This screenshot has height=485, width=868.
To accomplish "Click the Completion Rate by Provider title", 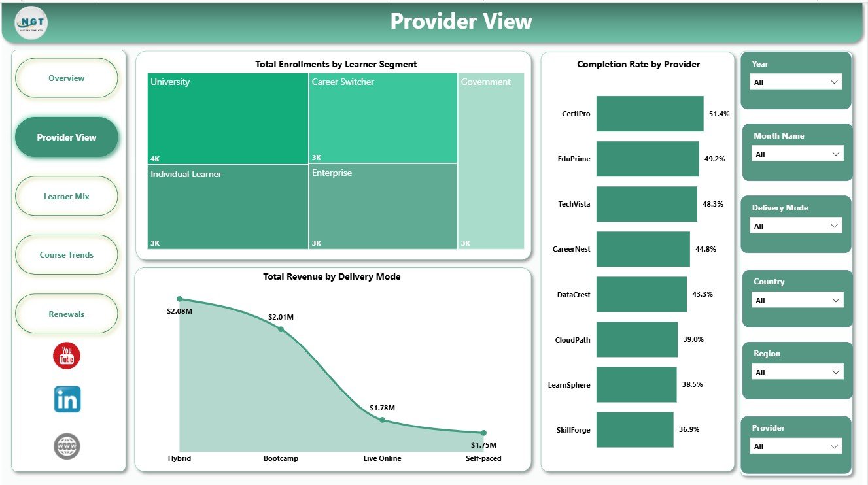I will [x=638, y=64].
